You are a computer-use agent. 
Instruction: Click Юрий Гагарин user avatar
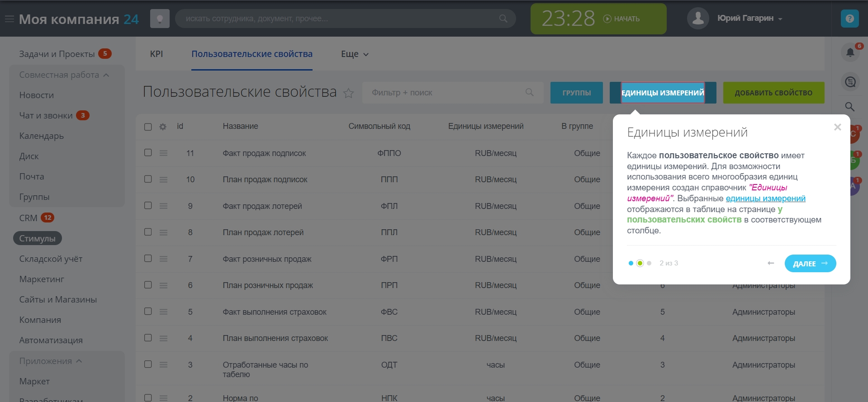(x=698, y=19)
